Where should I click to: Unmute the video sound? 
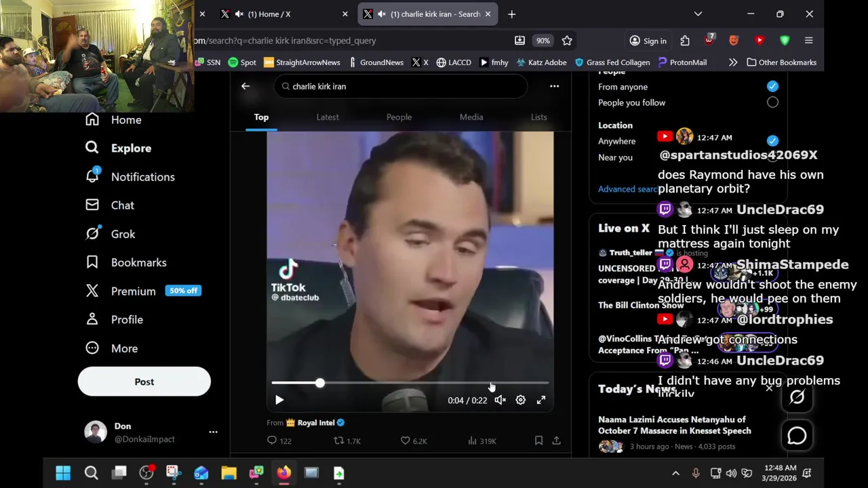click(x=500, y=400)
